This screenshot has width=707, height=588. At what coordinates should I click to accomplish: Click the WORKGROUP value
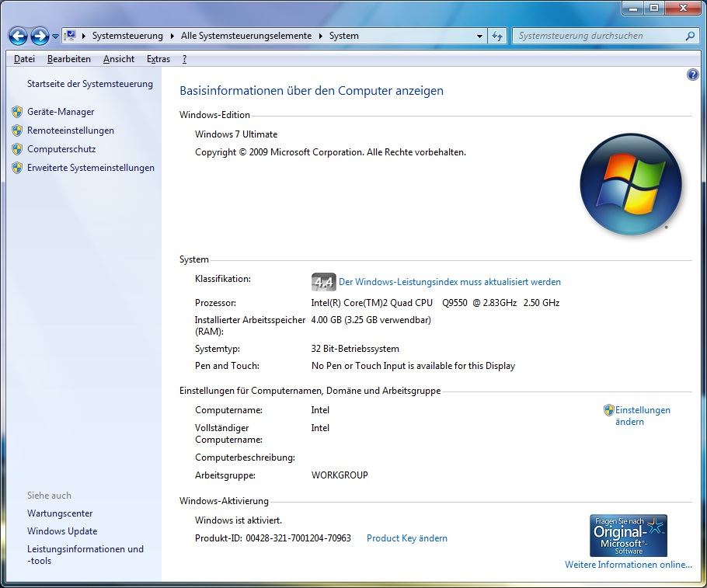340,475
